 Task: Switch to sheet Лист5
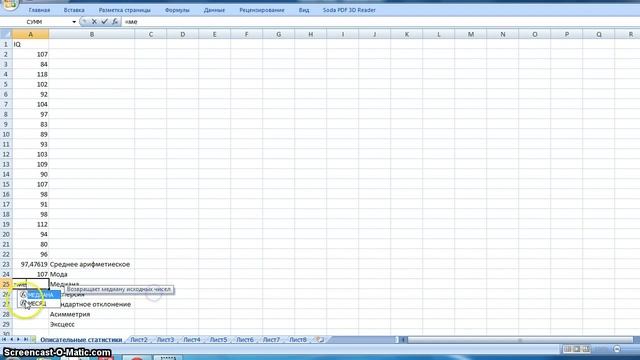click(218, 340)
